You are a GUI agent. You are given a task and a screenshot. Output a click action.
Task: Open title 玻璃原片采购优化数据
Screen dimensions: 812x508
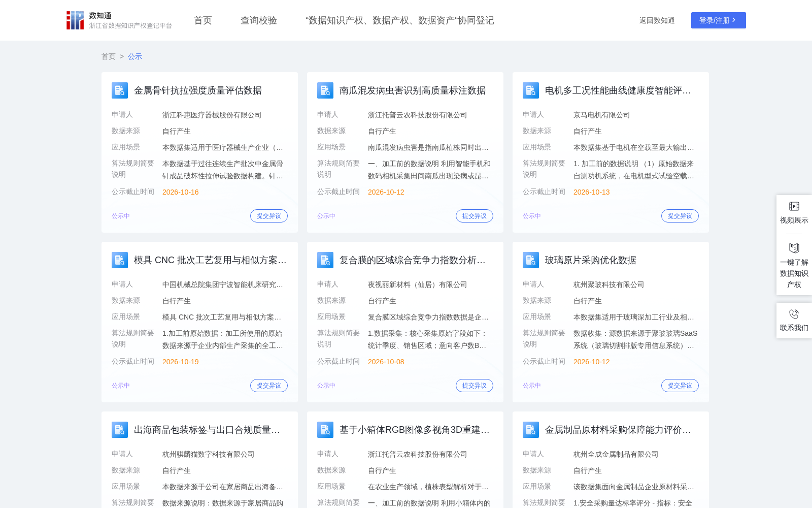coord(591,260)
